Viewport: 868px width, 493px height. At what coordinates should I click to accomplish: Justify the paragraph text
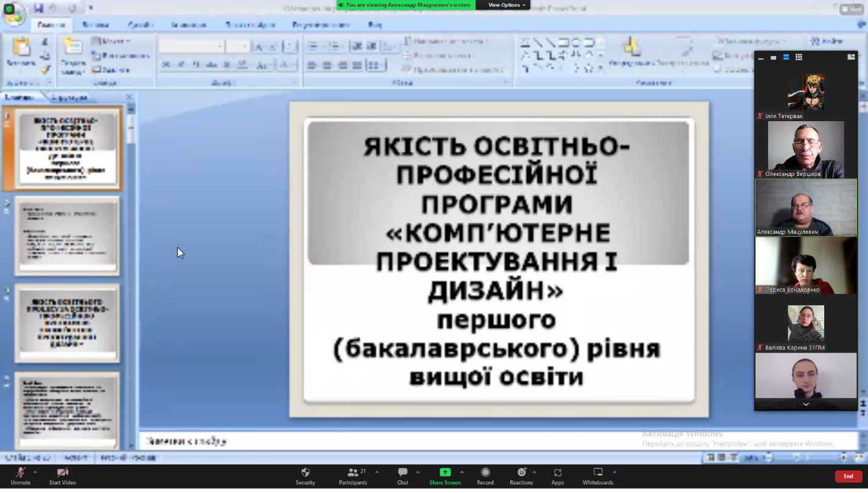(x=356, y=65)
